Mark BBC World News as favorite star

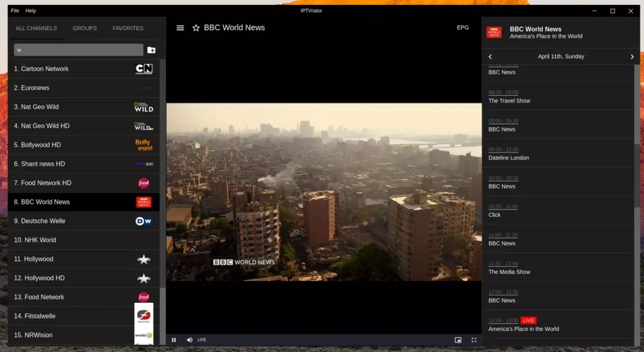click(x=196, y=28)
